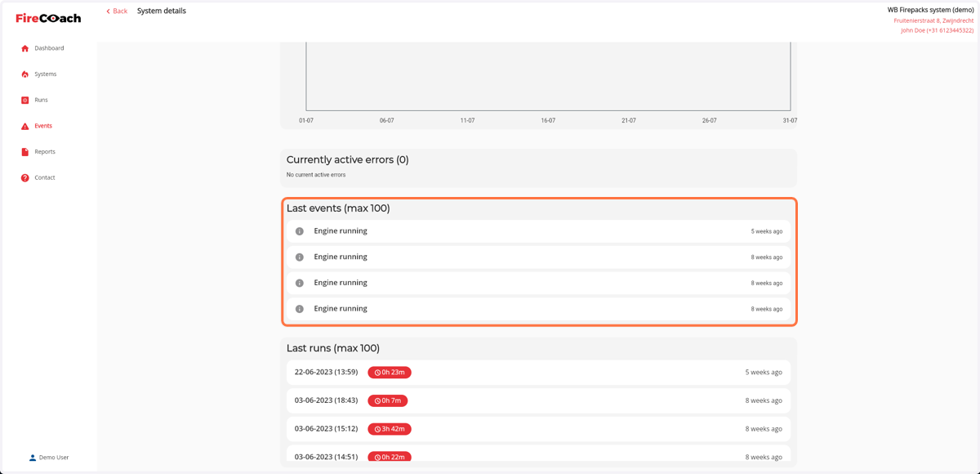Select the Engine running event from 5 weeks ago
The height and width of the screenshot is (474, 980).
[x=538, y=231]
